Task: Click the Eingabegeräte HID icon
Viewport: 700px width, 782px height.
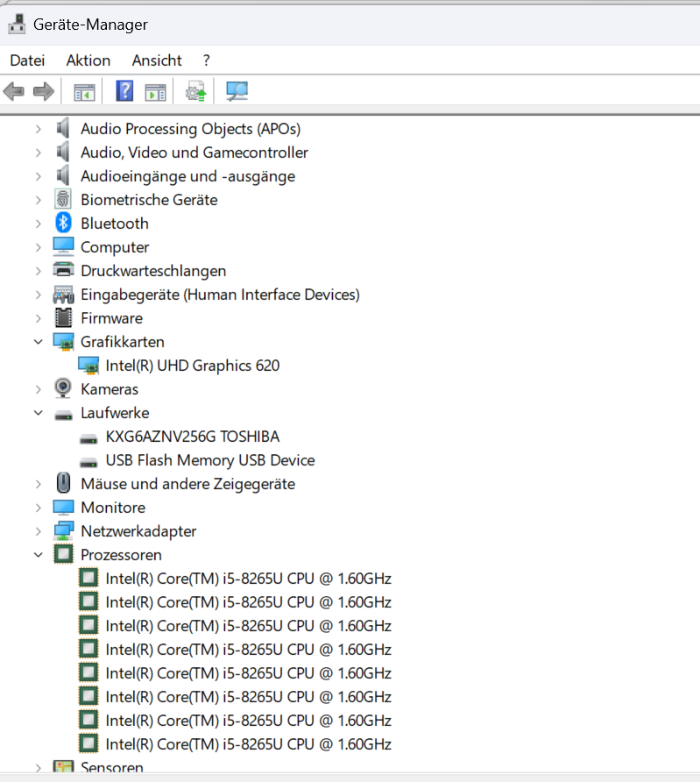Action: point(63,295)
